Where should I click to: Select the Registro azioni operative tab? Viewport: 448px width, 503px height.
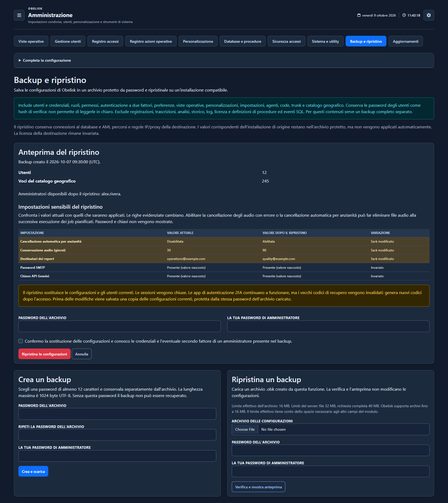151,41
